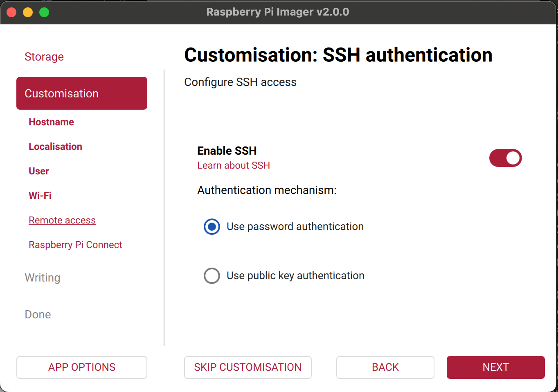Select Use password authentication radio button
558x392 pixels.
[212, 226]
